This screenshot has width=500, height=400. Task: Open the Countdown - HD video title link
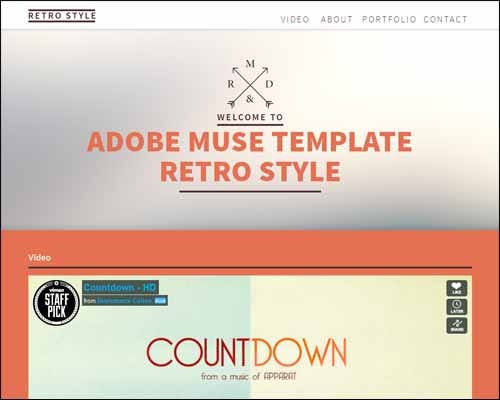click(x=120, y=287)
